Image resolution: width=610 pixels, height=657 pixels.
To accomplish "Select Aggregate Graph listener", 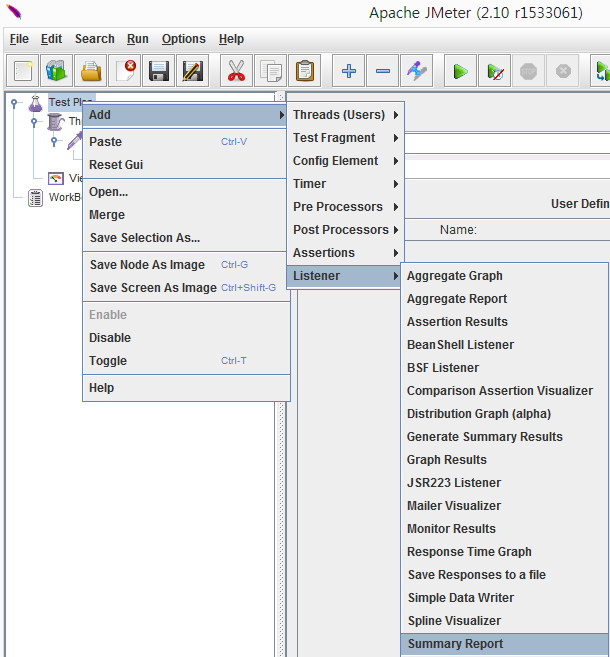I will pos(504,276).
